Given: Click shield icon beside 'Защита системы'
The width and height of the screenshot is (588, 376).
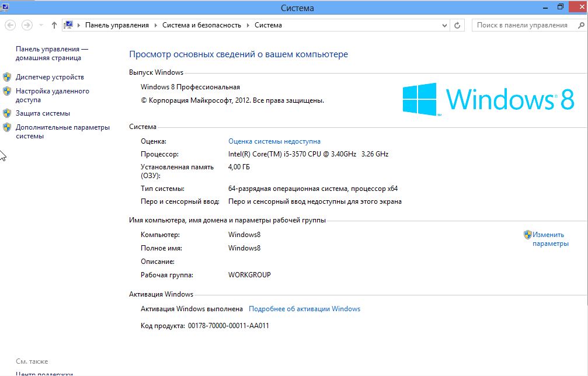Looking at the screenshot, I should (7, 113).
